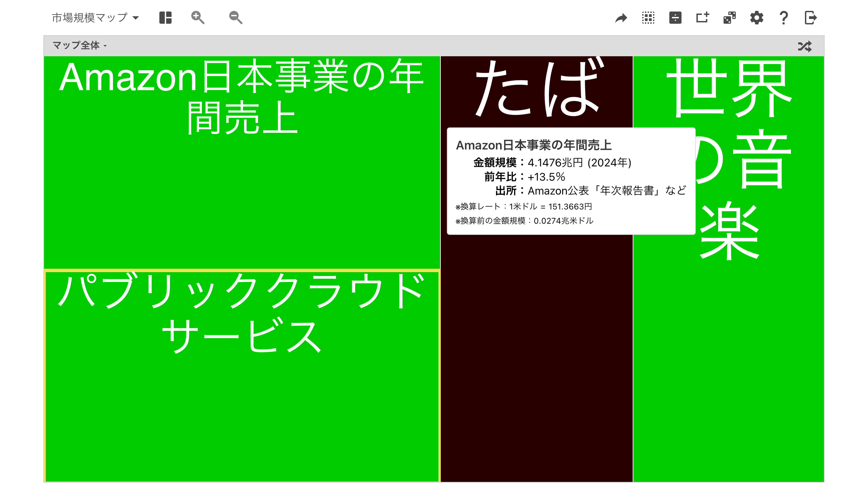Click tooltip text 金額規模：4.1476兆円 (2024年)
Image resolution: width=868 pixels, height=488 pixels.
coord(552,163)
